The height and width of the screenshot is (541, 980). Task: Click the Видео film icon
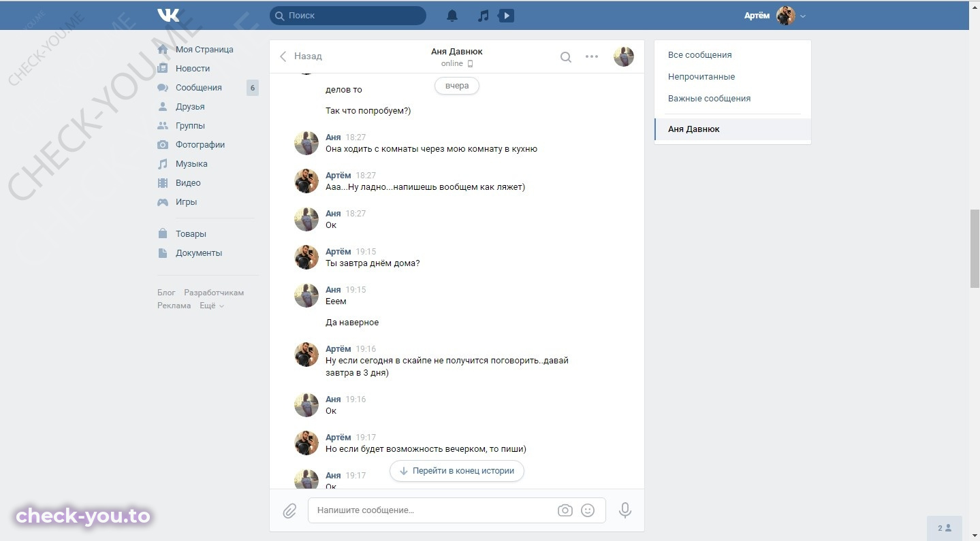163,183
